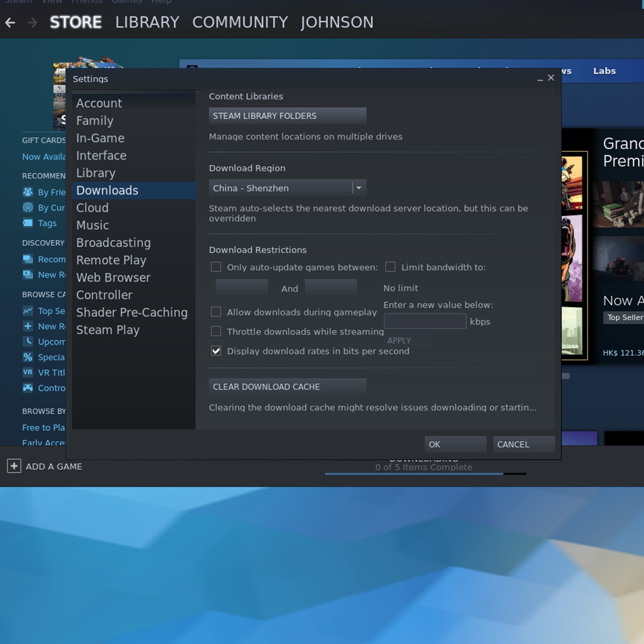Select Interface settings category

pos(134,155)
